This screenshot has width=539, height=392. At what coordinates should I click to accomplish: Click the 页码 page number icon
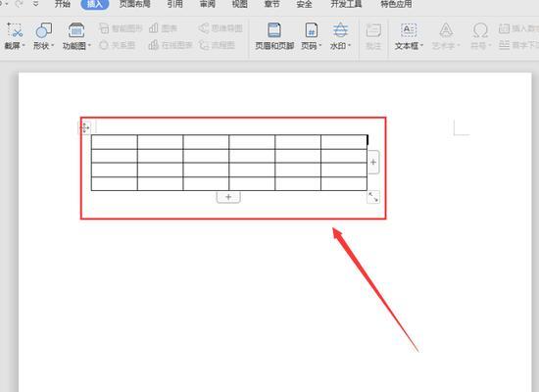[x=312, y=30]
